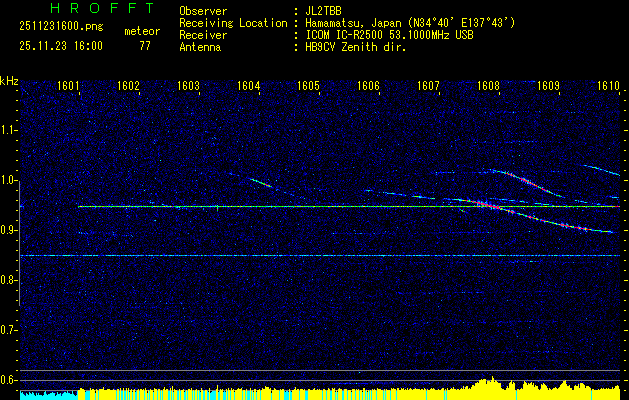629x400 pixels.
Task: Click the meteor count value 77
Action: tap(145, 45)
